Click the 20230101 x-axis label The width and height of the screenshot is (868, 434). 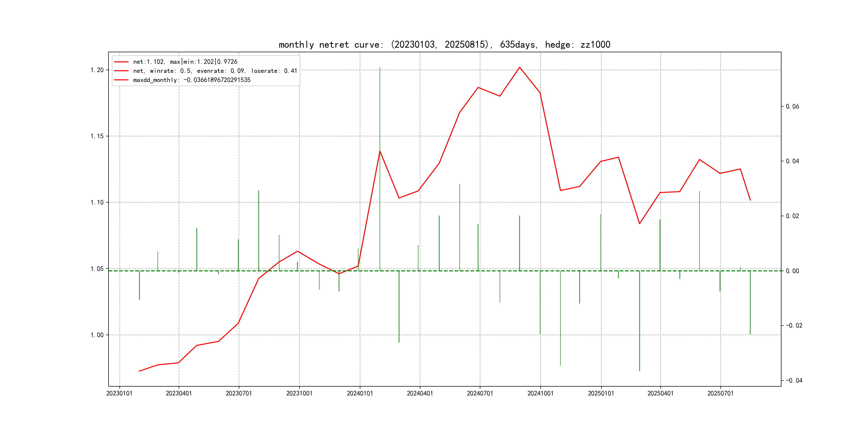pos(119,393)
